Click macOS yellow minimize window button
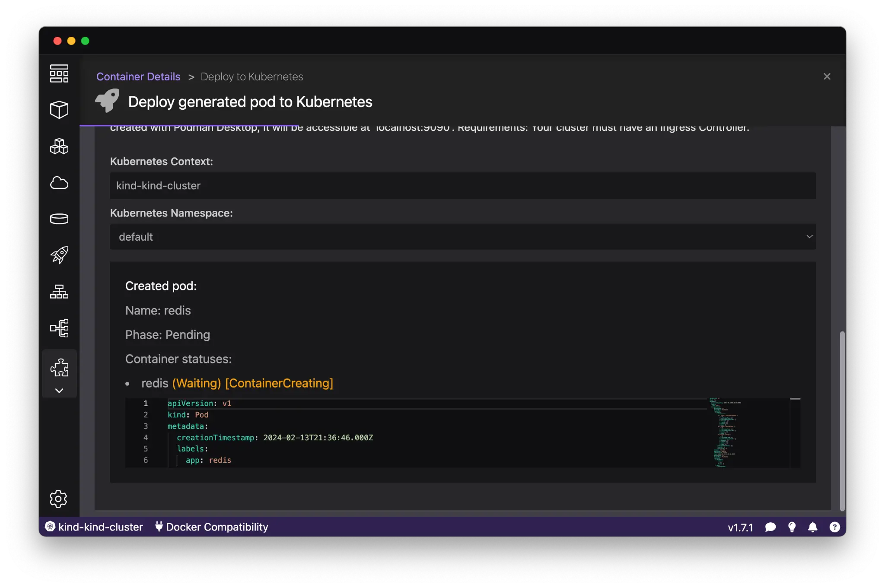This screenshot has height=588, width=885. coord(71,41)
